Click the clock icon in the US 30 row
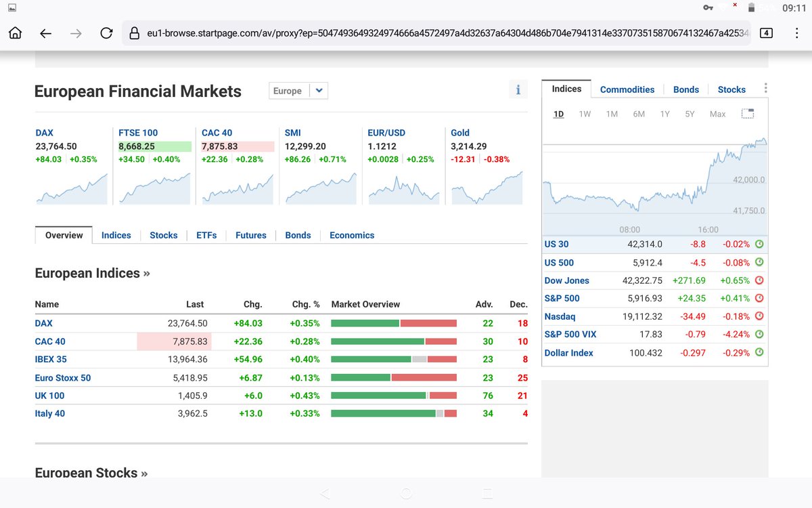 [759, 244]
